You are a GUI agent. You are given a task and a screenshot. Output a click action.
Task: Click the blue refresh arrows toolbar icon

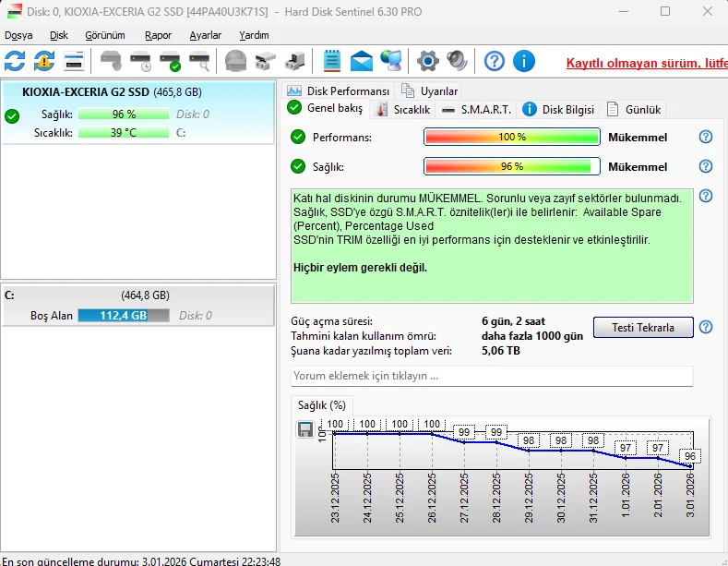coord(15,61)
